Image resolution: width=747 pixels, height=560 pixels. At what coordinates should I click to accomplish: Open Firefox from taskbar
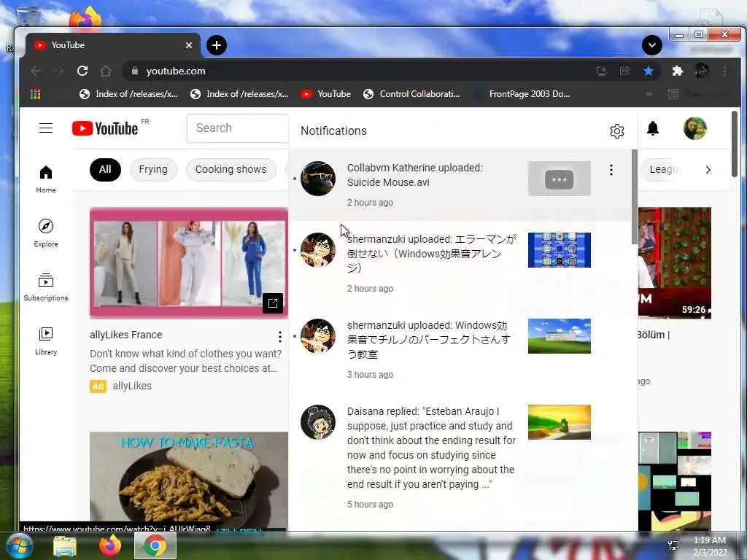coord(110,545)
